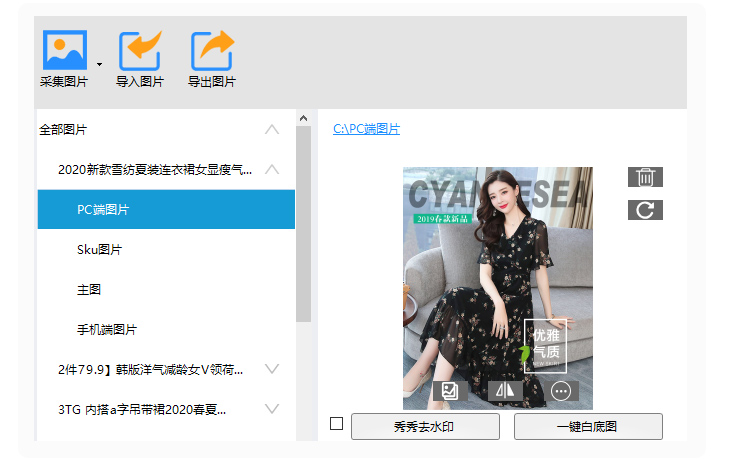Click the 一键白底图 button
This screenshot has height=461, width=734.
588,426
